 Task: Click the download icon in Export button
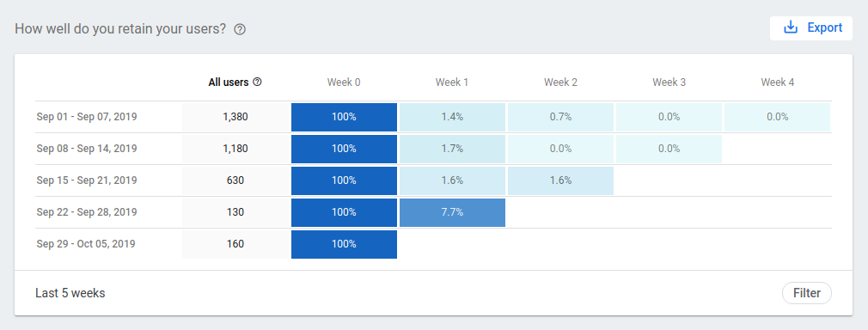(791, 27)
